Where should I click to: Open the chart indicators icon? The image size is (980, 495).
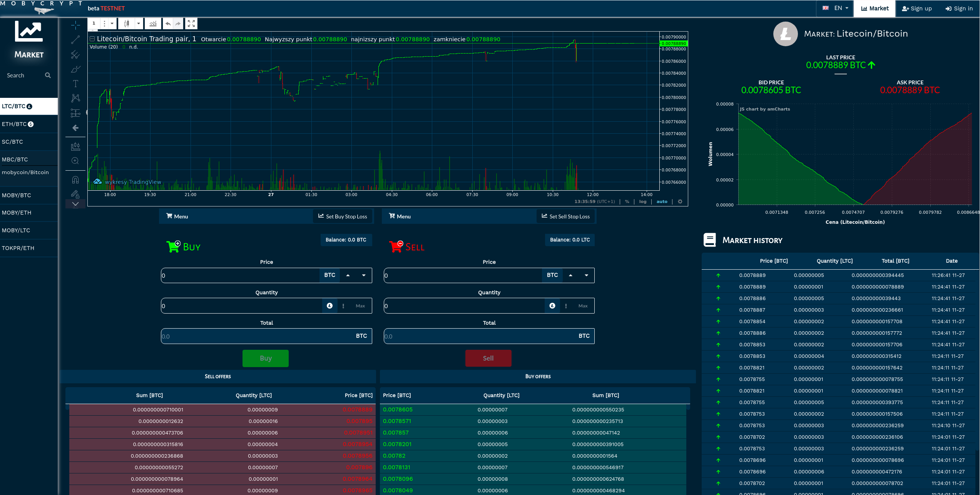click(x=153, y=23)
